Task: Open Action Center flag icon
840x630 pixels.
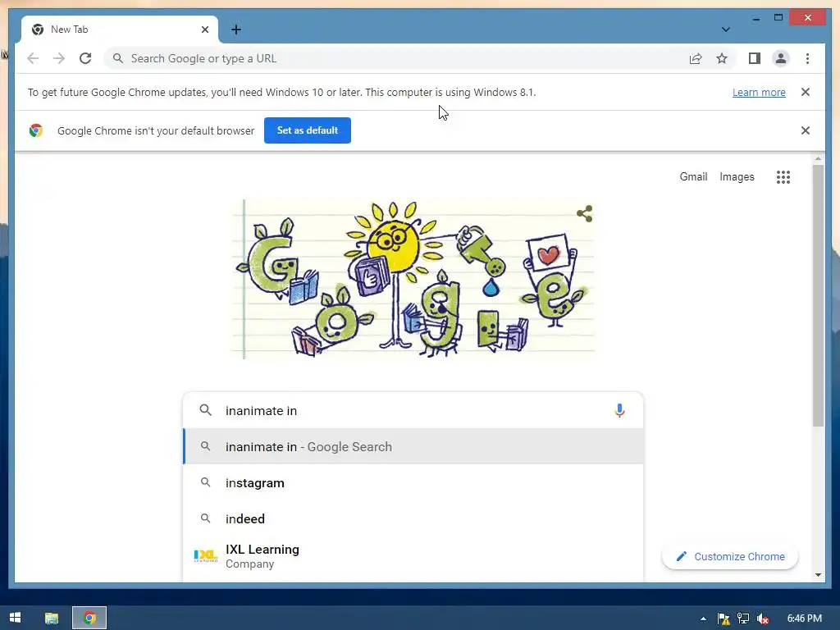Action: (x=724, y=619)
